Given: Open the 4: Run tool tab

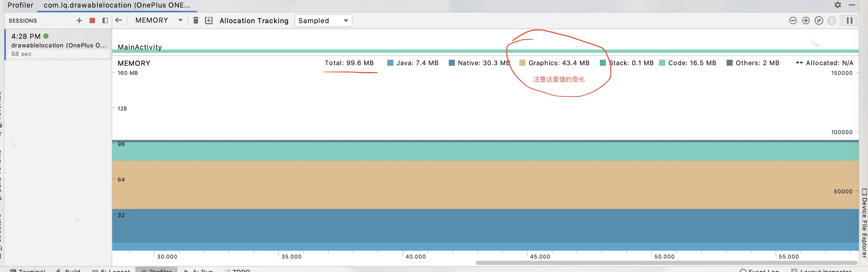Looking at the screenshot, I should pos(199,270).
